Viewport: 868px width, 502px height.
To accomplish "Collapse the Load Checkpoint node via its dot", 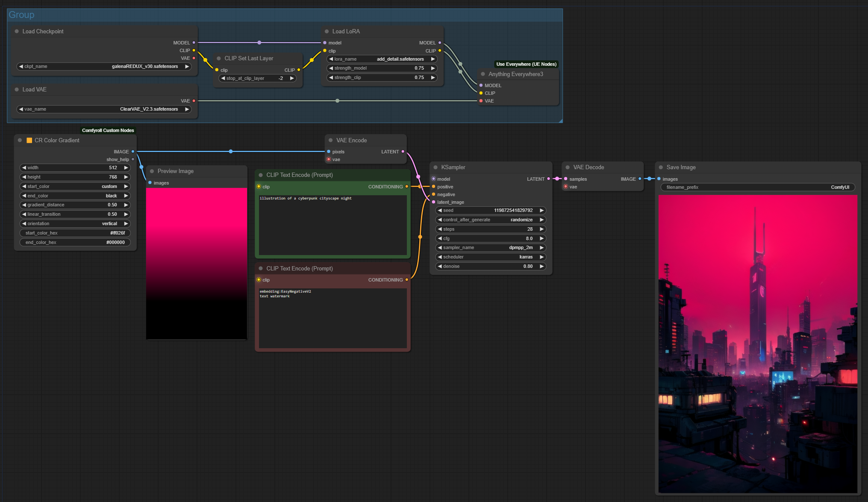I will pos(17,31).
